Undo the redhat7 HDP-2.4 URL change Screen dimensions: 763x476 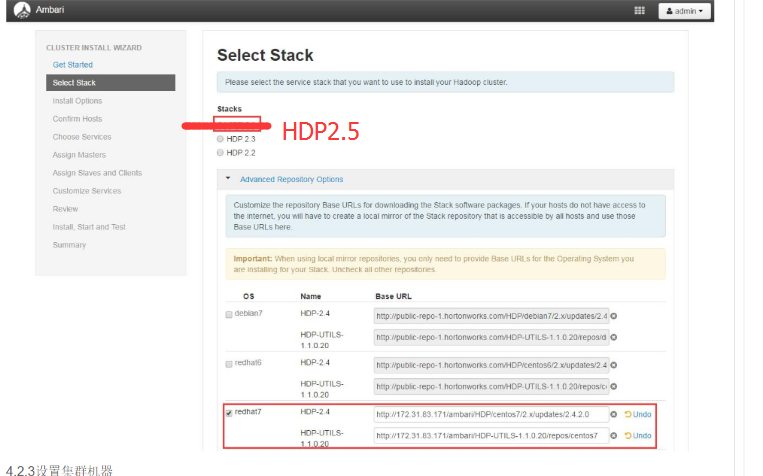click(x=638, y=414)
